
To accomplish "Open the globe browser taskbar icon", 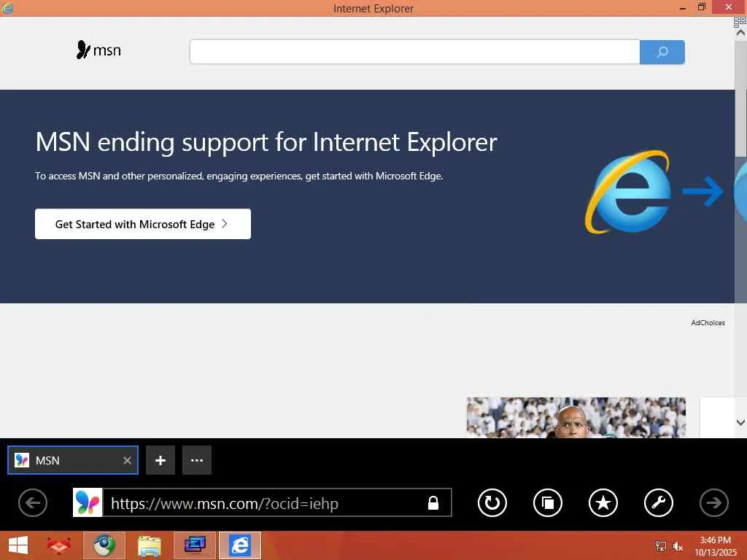I will coord(104,545).
